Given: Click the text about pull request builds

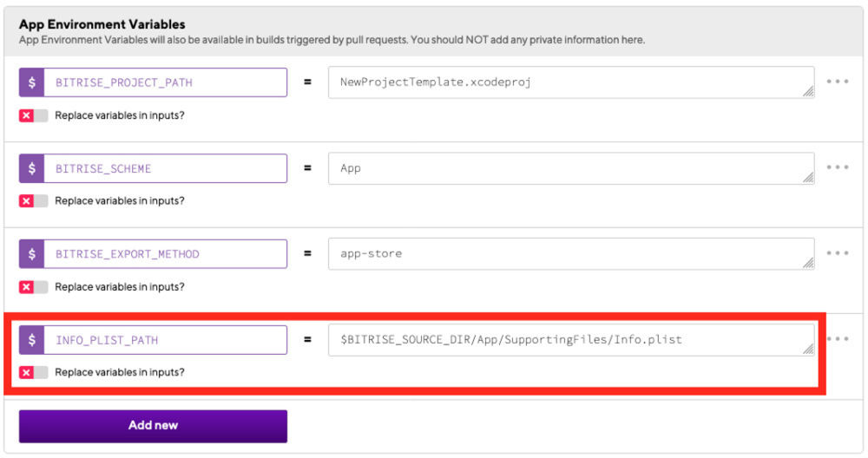Looking at the screenshot, I should [x=332, y=40].
